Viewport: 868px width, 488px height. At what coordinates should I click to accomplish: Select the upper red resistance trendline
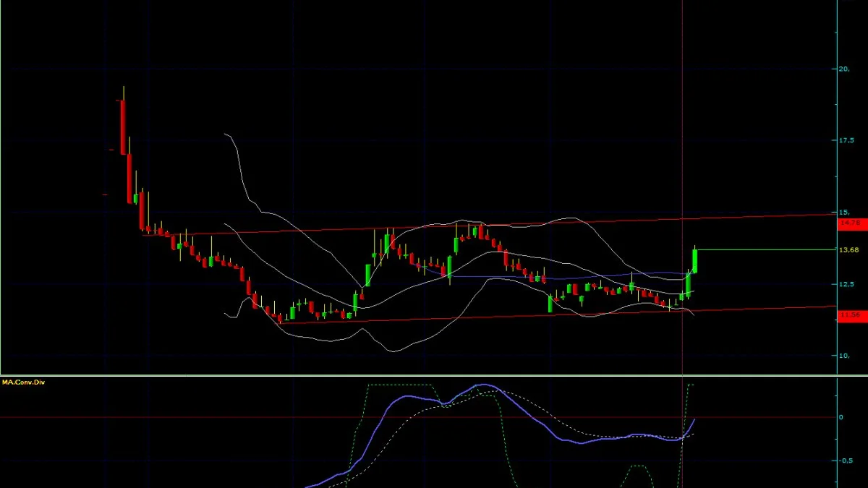click(x=488, y=224)
